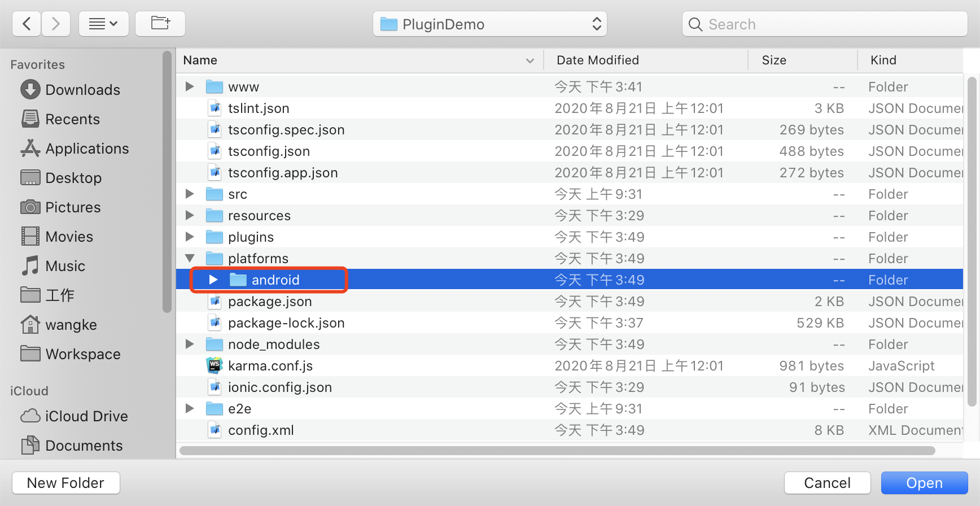Click the forward navigation arrow
Viewport: 980px width, 506px height.
pyautogui.click(x=55, y=24)
